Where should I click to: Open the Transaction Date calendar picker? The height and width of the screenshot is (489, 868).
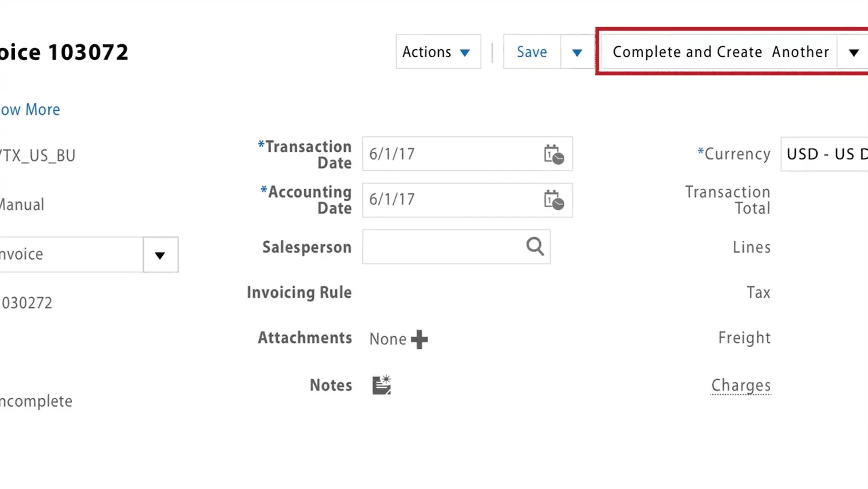(554, 154)
